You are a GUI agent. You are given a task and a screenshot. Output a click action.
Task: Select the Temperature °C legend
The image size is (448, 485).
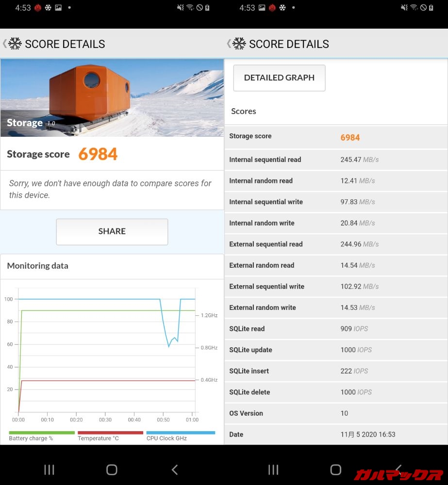coord(99,438)
